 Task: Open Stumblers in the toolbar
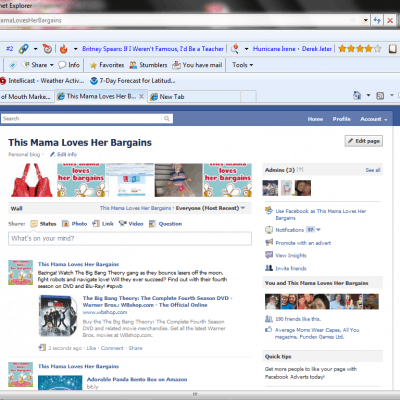[148, 65]
